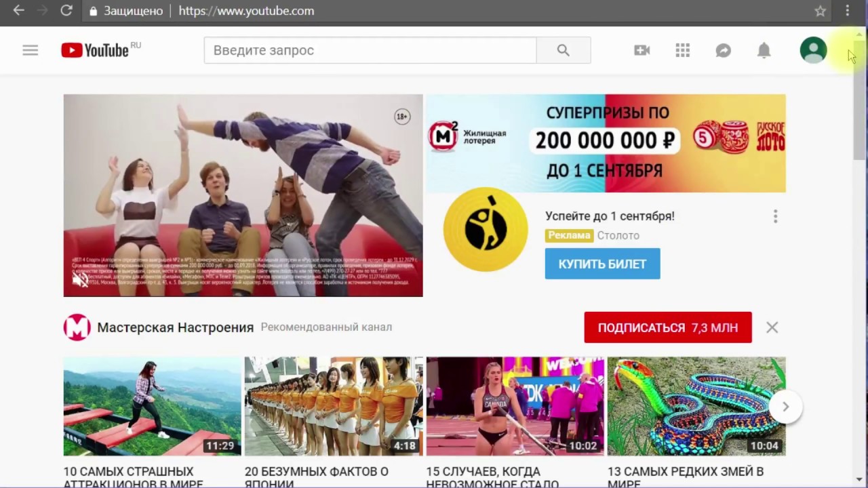The image size is (868, 488).
Task: Click the КУПИТЬ БИЛЕТ button
Action: 602,264
